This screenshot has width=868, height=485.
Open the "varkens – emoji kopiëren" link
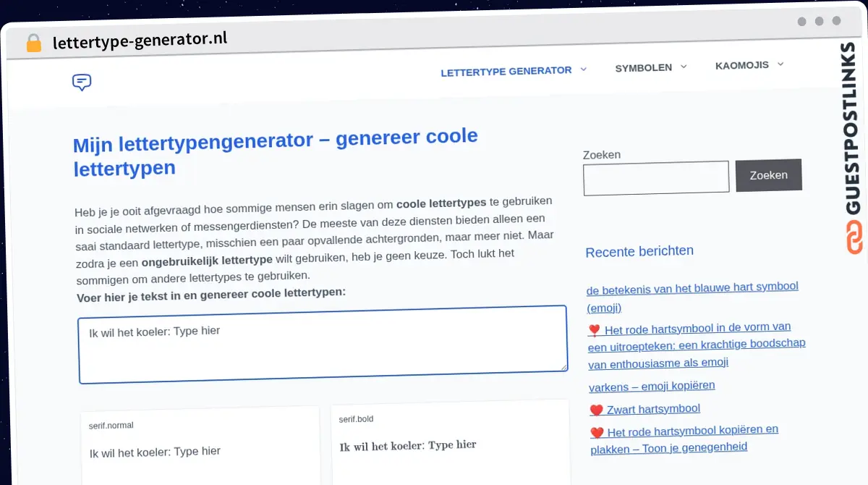(651, 386)
